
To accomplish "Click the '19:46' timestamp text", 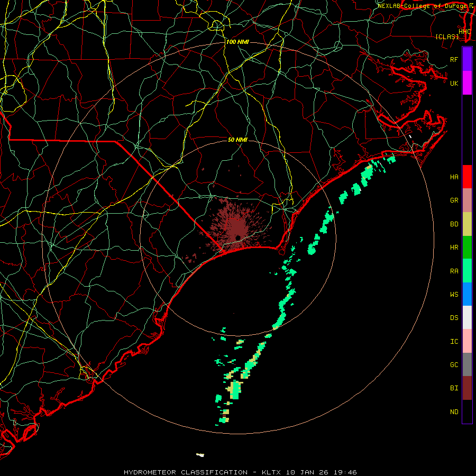I will (x=344, y=472).
